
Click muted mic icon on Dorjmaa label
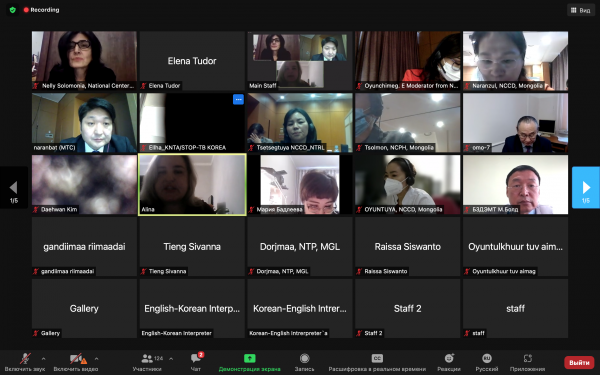point(251,271)
